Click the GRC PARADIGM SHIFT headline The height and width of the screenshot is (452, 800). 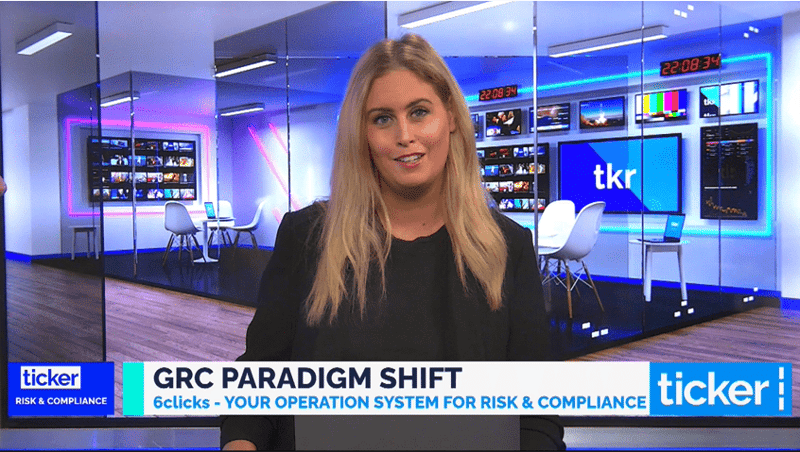tap(306, 377)
